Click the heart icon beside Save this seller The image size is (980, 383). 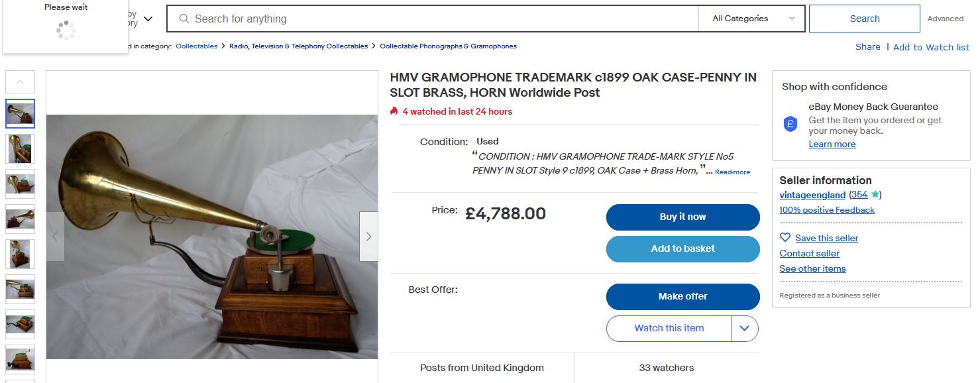click(785, 238)
